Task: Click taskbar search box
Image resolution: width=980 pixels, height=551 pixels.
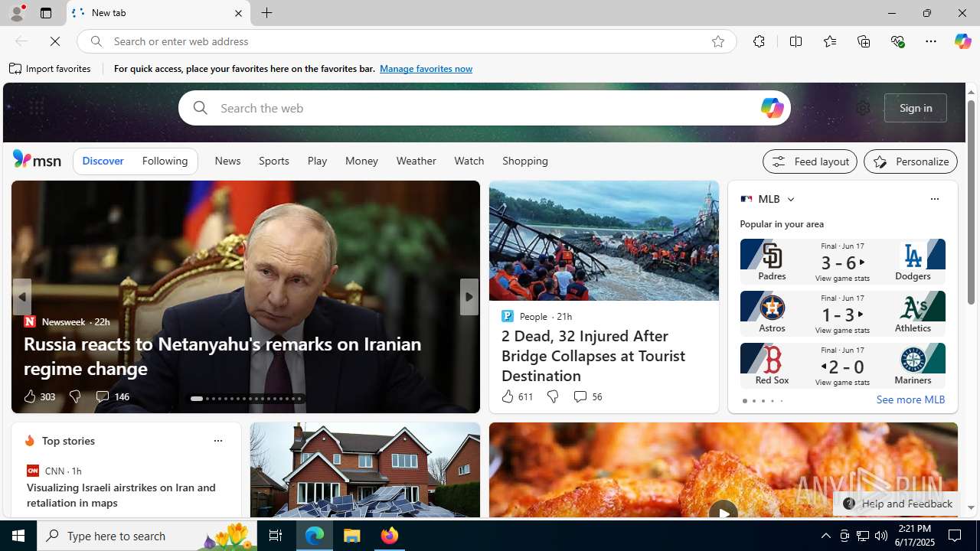Action: click(x=146, y=536)
